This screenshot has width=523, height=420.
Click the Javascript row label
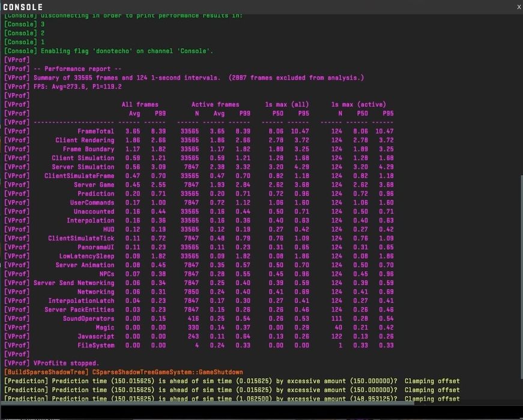[x=95, y=337]
